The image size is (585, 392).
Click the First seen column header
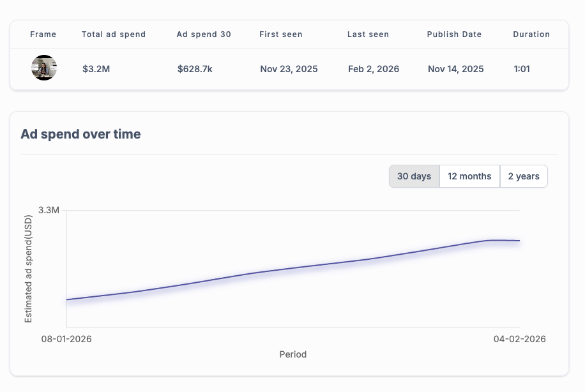coord(281,34)
